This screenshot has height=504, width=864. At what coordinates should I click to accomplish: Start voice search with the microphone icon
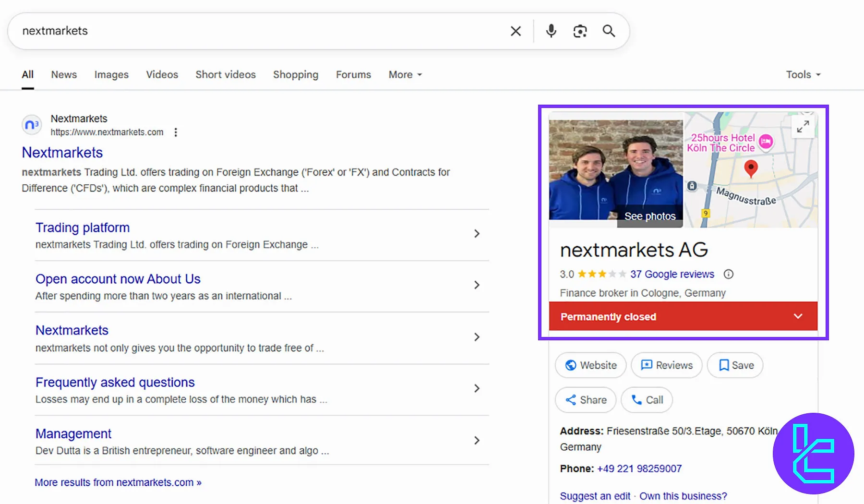(551, 31)
